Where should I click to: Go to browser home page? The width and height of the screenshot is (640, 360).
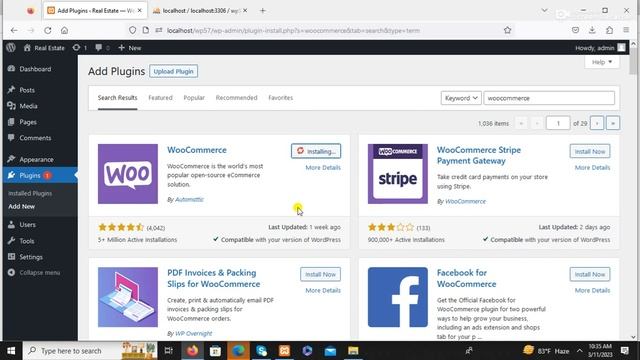click(64, 30)
